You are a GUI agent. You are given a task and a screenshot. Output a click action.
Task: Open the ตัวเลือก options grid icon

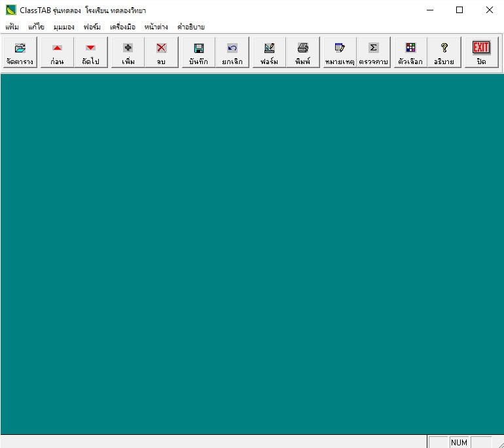410,52
